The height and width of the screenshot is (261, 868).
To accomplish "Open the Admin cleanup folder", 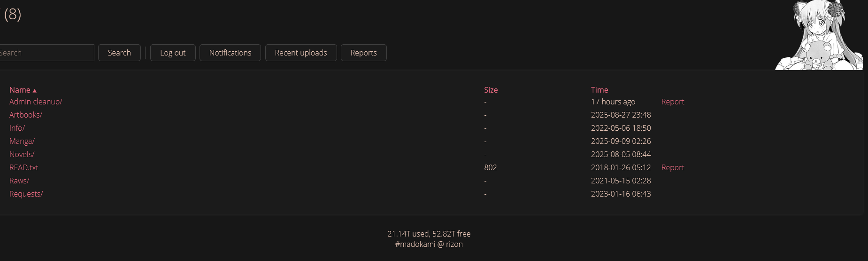I will [36, 102].
